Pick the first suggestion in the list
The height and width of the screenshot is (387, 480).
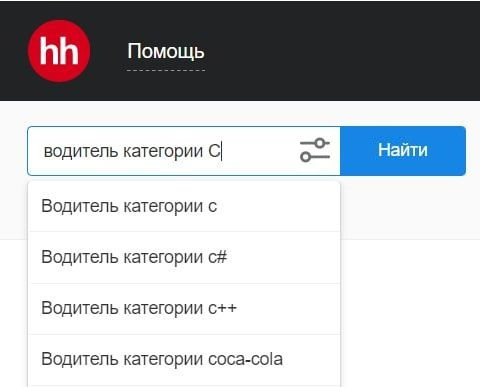[184, 206]
